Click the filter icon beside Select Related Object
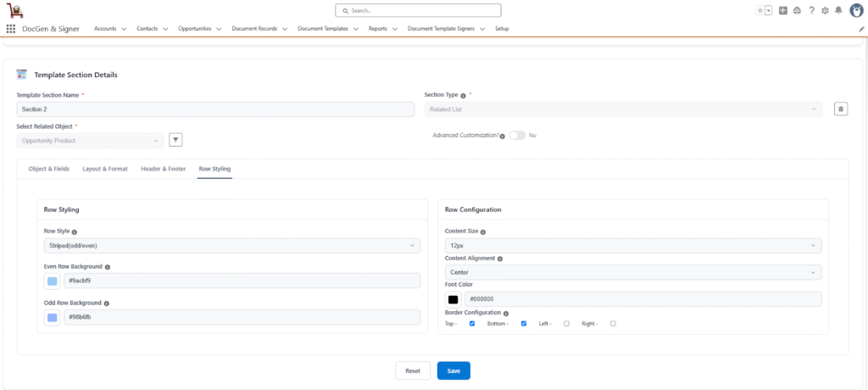 pyautogui.click(x=175, y=140)
